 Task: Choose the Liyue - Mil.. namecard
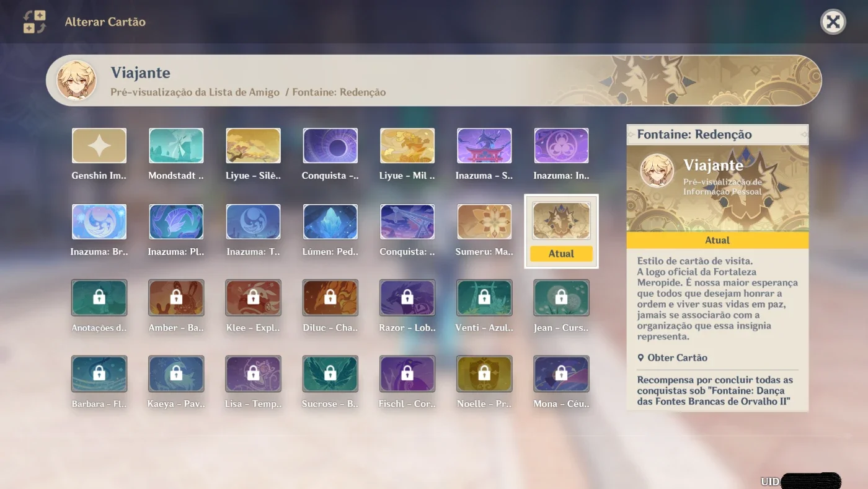pyautogui.click(x=407, y=146)
